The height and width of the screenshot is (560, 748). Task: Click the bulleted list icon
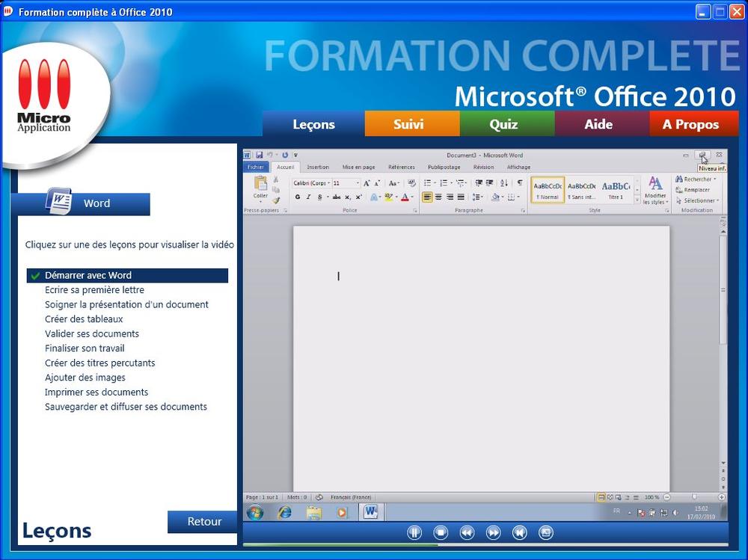427,183
